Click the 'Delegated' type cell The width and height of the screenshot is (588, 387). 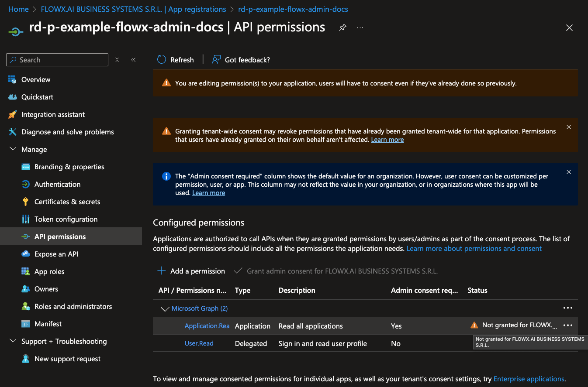[251, 343]
